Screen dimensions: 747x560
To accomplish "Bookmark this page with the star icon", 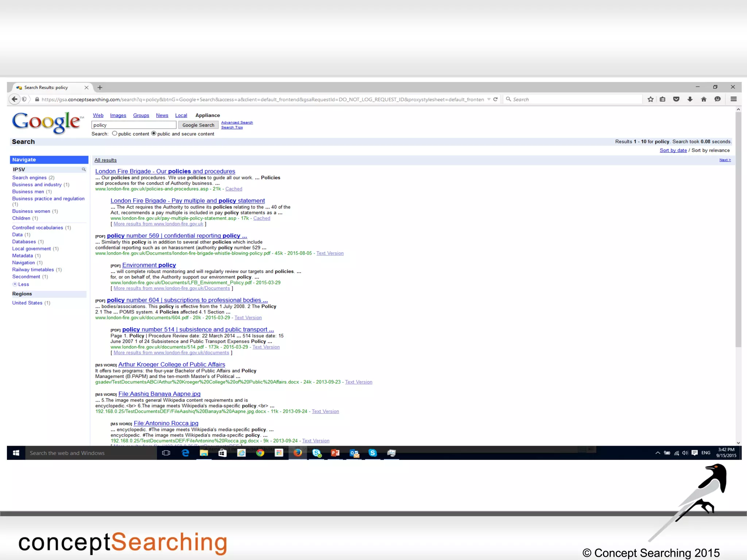I will (x=650, y=99).
